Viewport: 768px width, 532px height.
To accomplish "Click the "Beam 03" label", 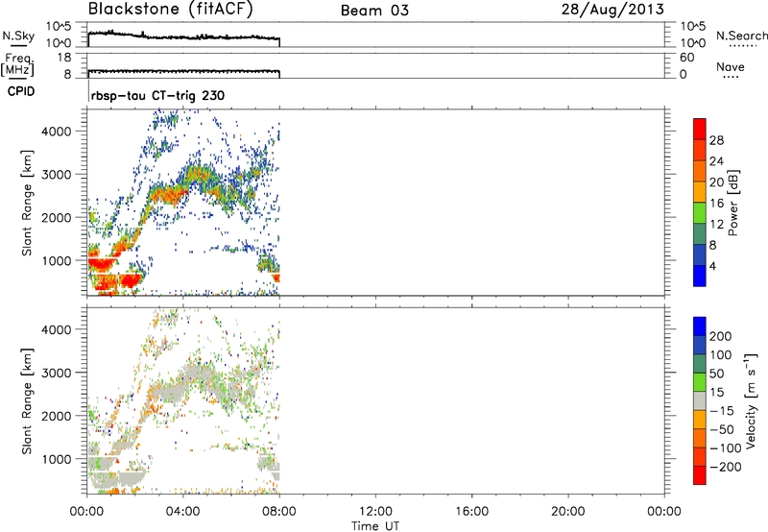I will point(374,11).
